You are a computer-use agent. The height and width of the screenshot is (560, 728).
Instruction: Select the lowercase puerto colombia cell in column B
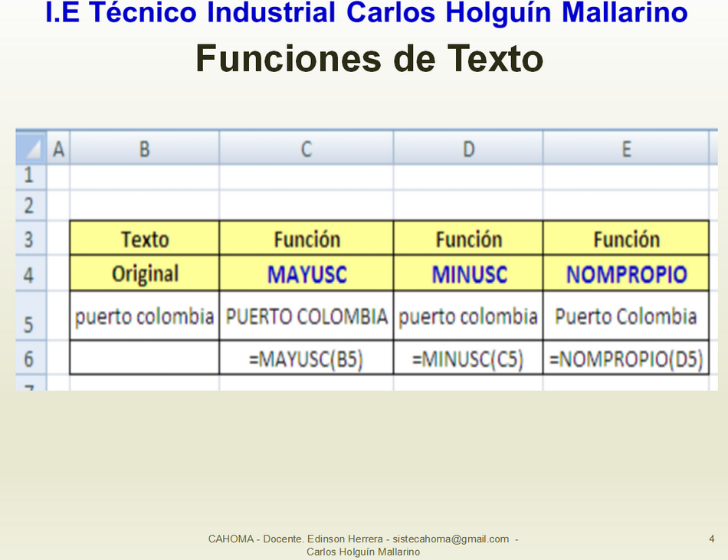coord(144,316)
